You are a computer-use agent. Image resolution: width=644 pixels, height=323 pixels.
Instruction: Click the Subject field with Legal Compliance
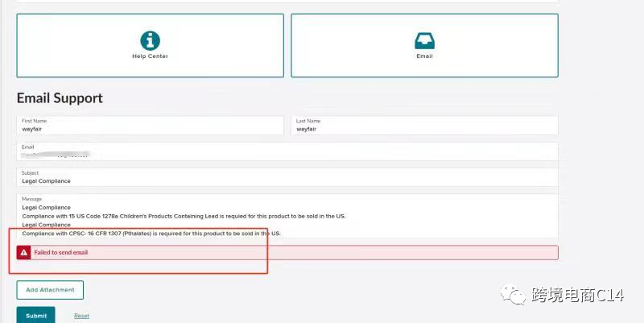(x=287, y=177)
